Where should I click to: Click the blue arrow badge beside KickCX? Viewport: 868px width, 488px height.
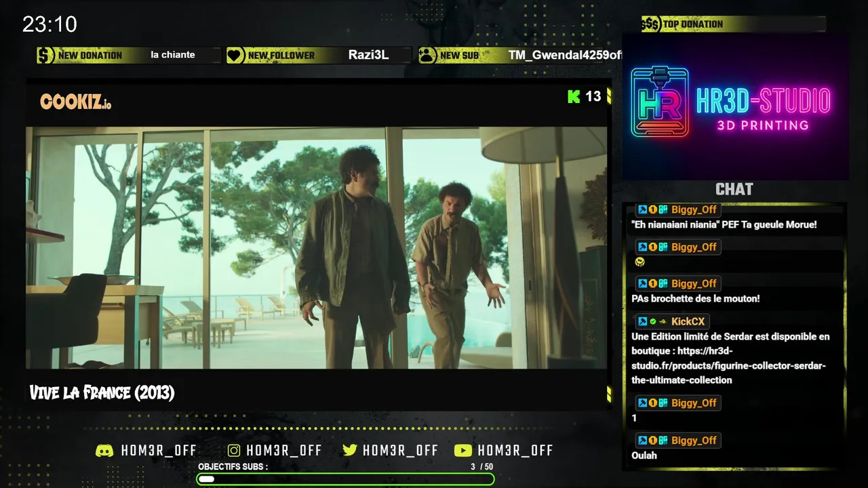[x=642, y=322]
